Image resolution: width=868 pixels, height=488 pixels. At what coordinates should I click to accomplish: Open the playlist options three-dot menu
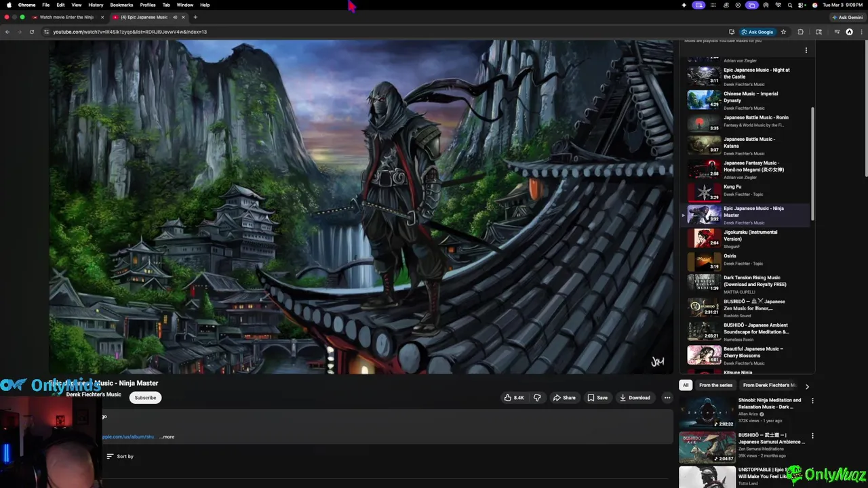tap(806, 50)
